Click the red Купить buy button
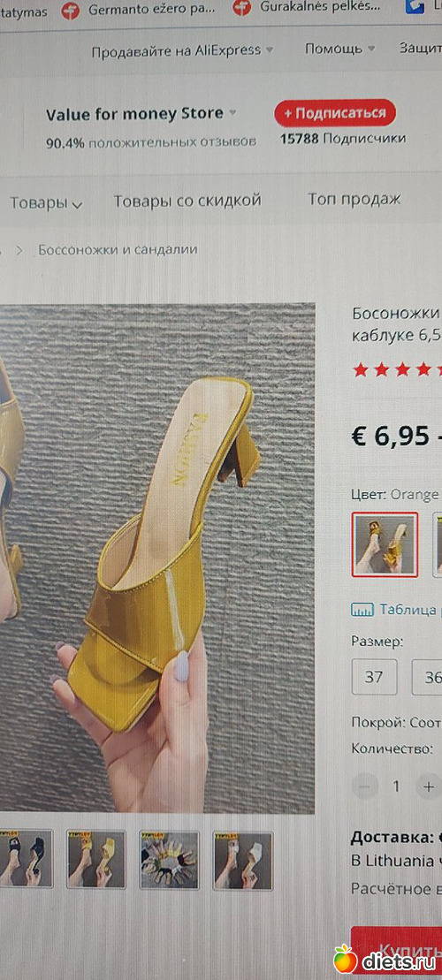442x980 pixels. coord(396,949)
